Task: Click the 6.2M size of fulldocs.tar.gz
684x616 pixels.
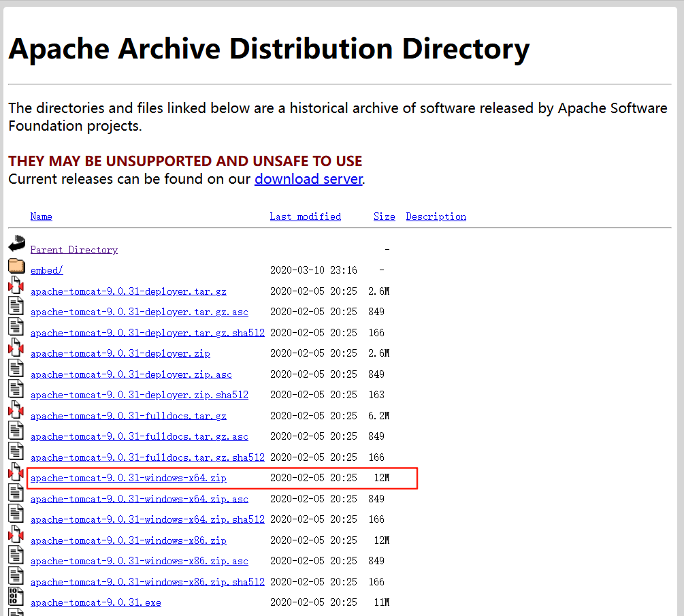Action: click(x=378, y=416)
